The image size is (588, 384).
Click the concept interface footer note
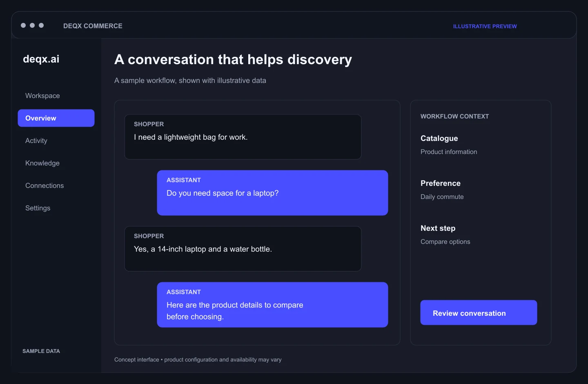pos(198,359)
